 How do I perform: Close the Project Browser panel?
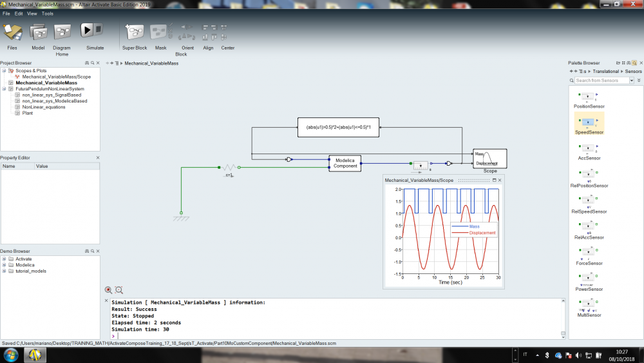pos(98,63)
